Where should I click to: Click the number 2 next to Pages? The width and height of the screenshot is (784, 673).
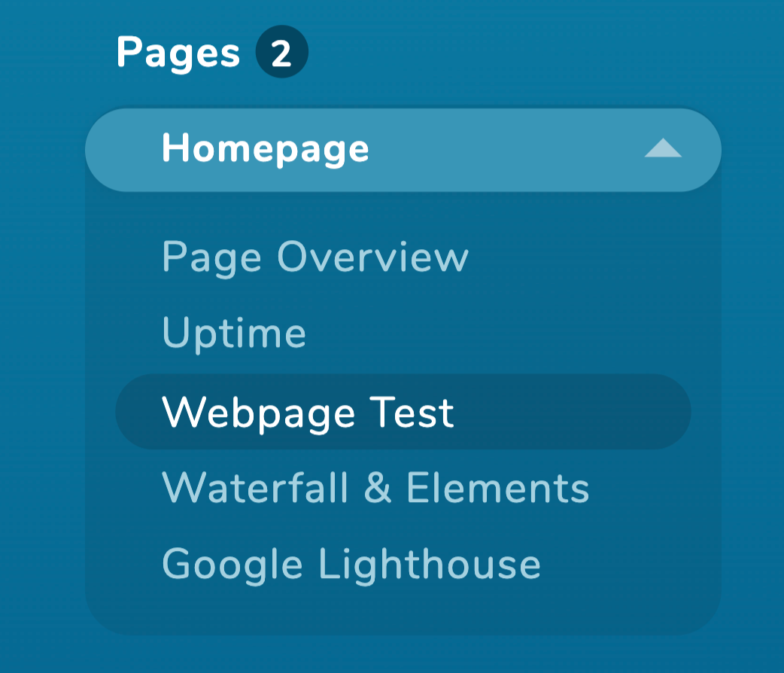click(x=281, y=53)
